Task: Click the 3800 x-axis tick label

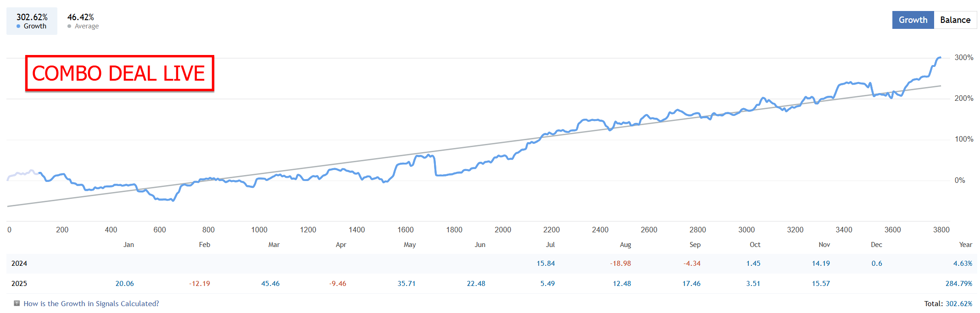Action: [941, 230]
